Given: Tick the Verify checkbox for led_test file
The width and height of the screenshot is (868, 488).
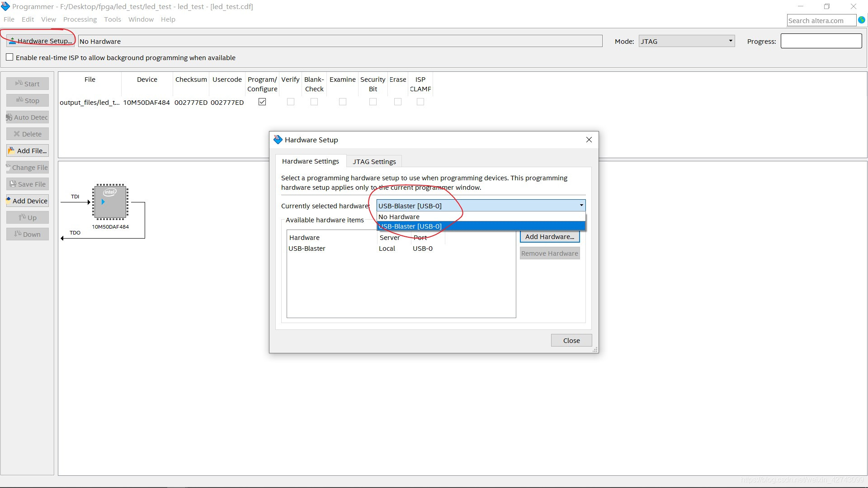Looking at the screenshot, I should point(291,102).
